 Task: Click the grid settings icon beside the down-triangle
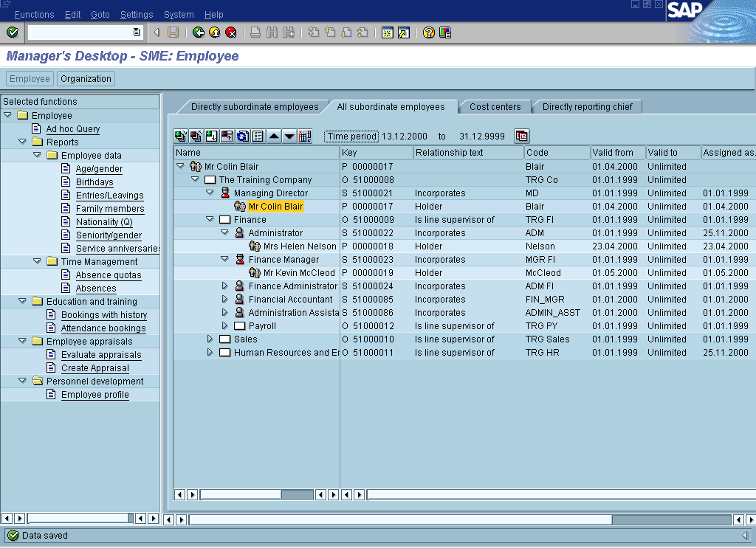point(305,137)
